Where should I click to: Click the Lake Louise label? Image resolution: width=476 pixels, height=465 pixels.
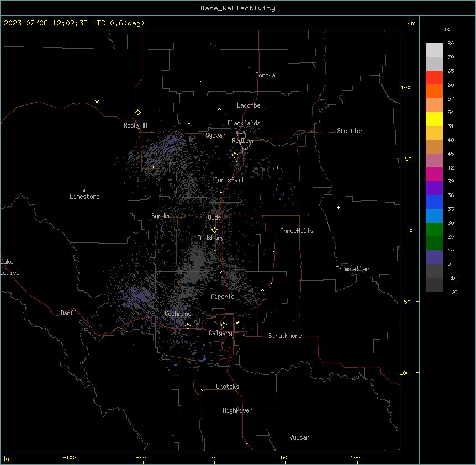click(10, 267)
